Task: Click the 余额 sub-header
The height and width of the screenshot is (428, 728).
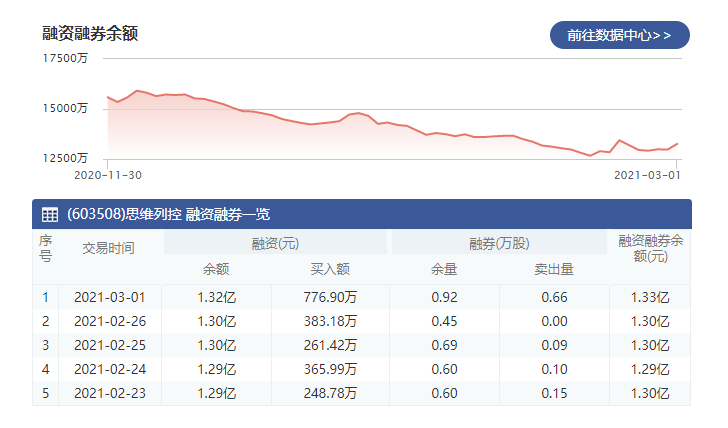Action: pyautogui.click(x=216, y=269)
